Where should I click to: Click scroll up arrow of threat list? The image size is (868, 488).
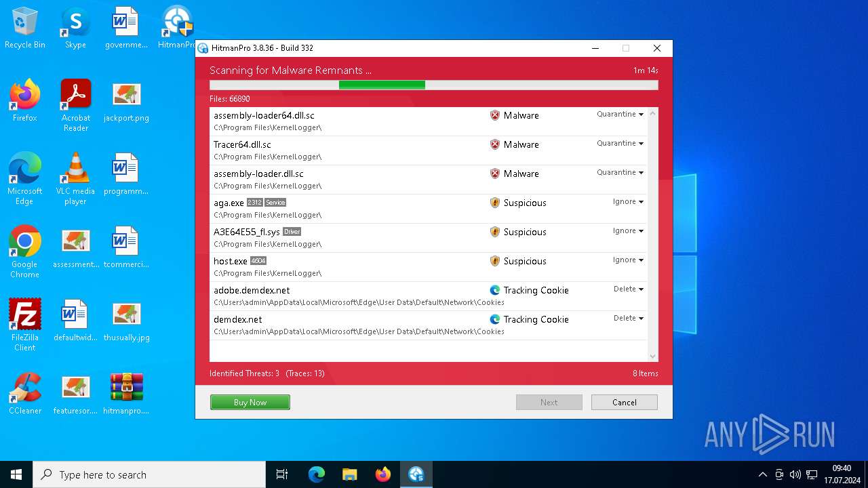click(652, 114)
